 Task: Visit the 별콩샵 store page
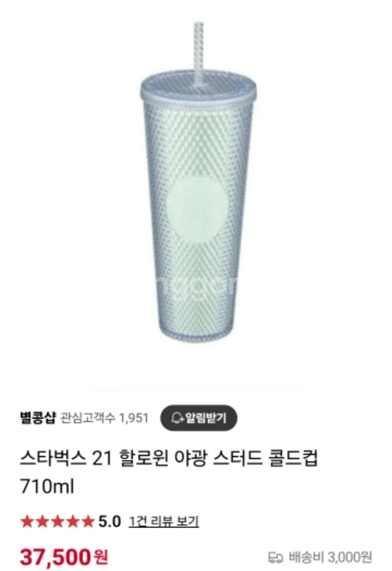coord(38,418)
